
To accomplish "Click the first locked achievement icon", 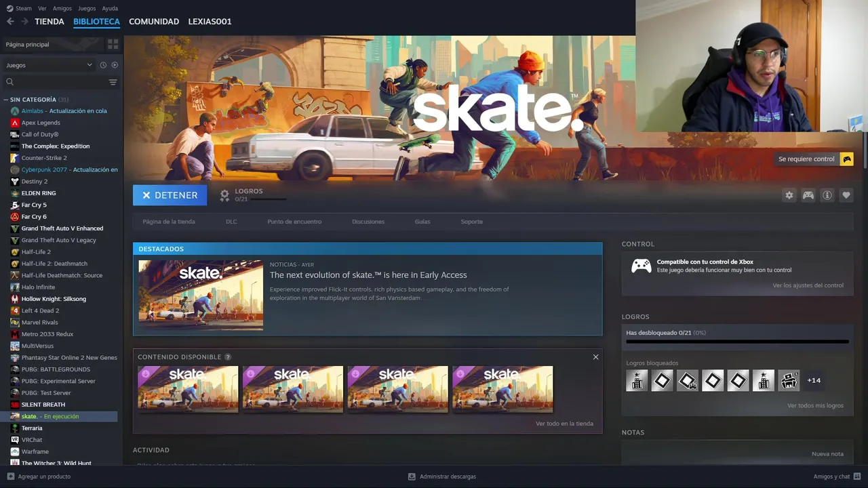I will point(637,380).
